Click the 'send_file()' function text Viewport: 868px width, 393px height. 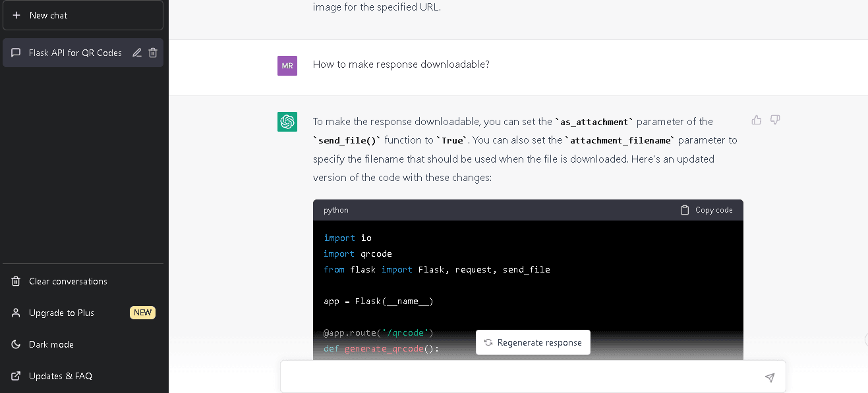click(x=347, y=140)
